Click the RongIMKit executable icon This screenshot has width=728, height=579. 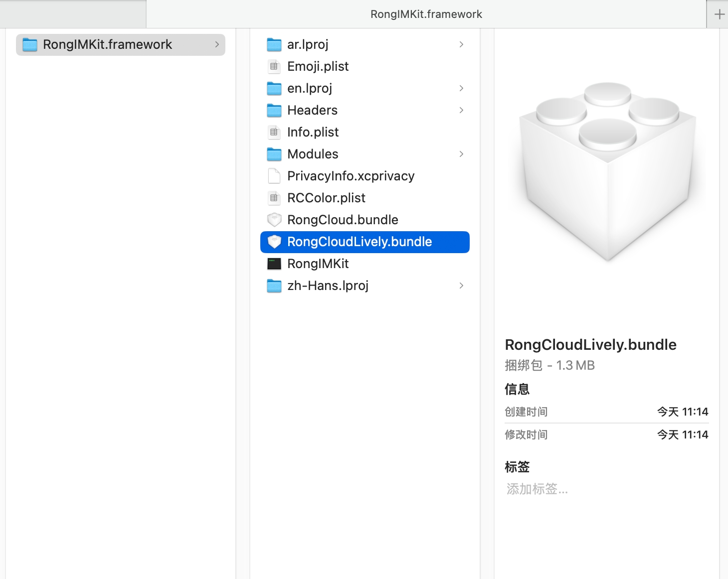click(x=274, y=264)
